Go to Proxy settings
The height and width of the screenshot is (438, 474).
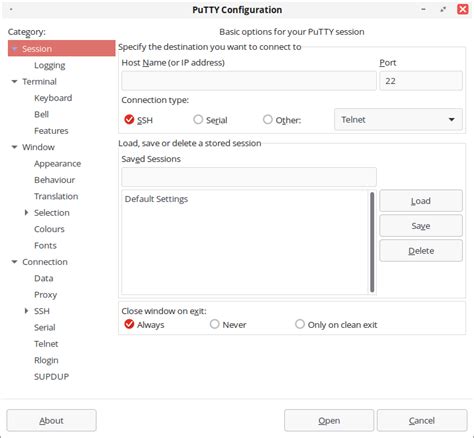[45, 295]
